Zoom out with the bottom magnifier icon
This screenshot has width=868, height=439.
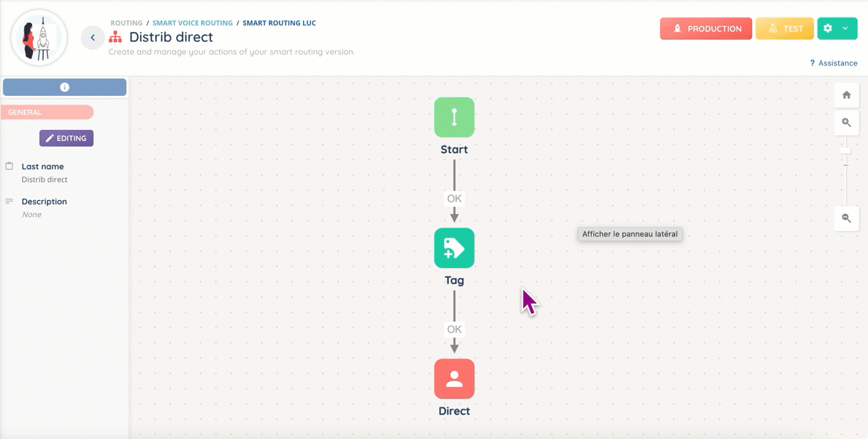(x=846, y=218)
